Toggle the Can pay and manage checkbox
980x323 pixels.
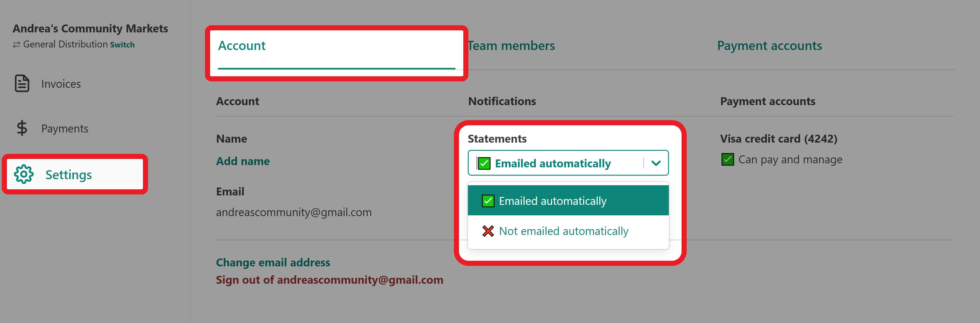[727, 159]
